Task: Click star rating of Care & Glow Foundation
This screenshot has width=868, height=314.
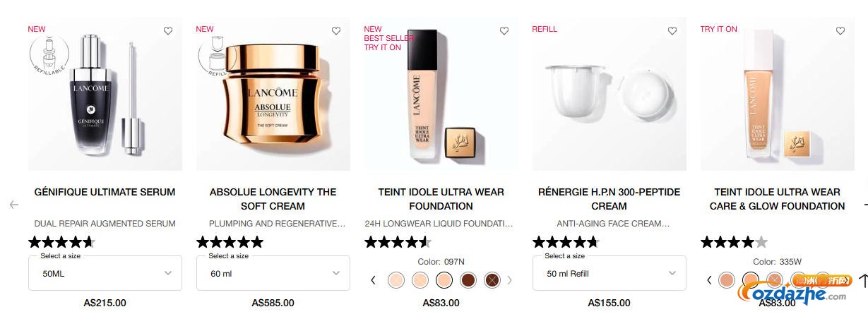Action: 734,243
